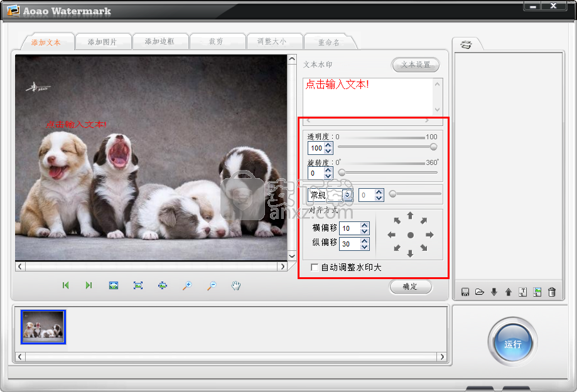Image resolution: width=577 pixels, height=392 pixels.
Task: Click the 确定 button
Action: tap(410, 287)
